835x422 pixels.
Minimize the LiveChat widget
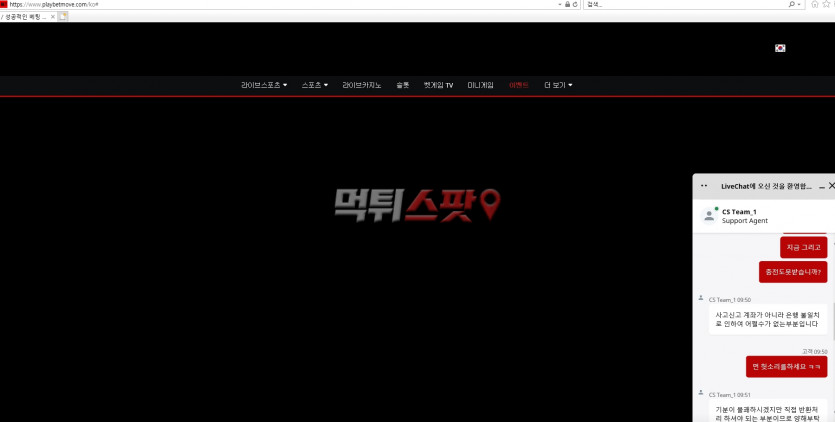(822, 186)
